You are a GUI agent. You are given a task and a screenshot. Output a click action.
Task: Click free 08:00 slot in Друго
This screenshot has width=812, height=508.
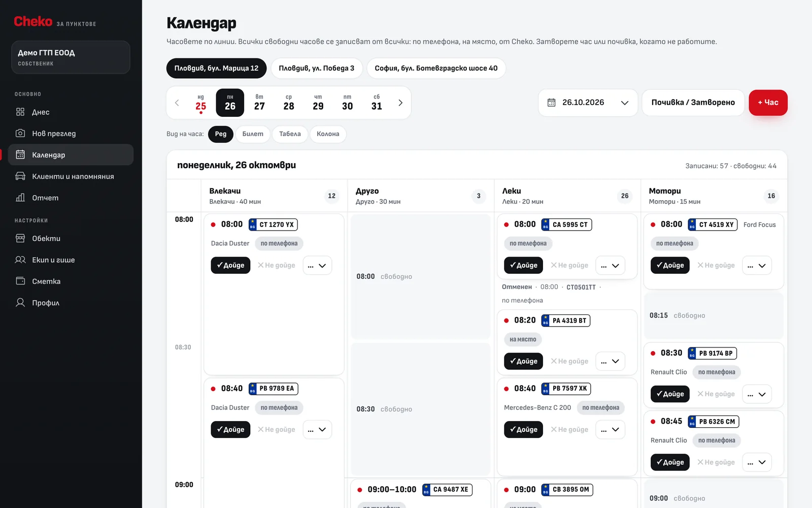421,276
